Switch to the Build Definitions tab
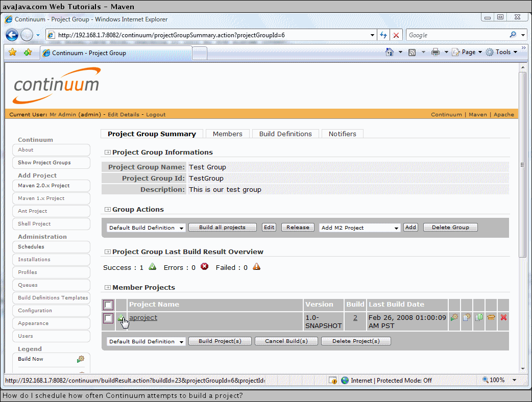The width and height of the screenshot is (532, 402). [285, 134]
